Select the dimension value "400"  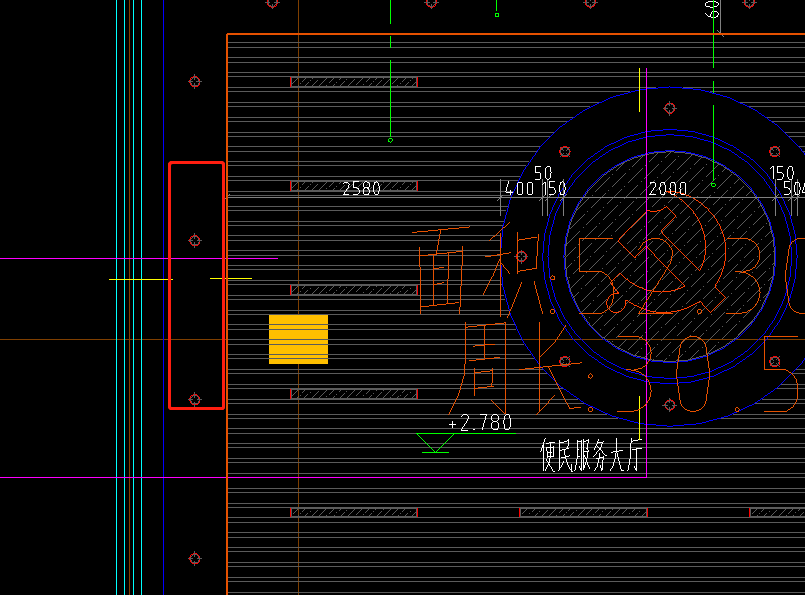tap(519, 189)
